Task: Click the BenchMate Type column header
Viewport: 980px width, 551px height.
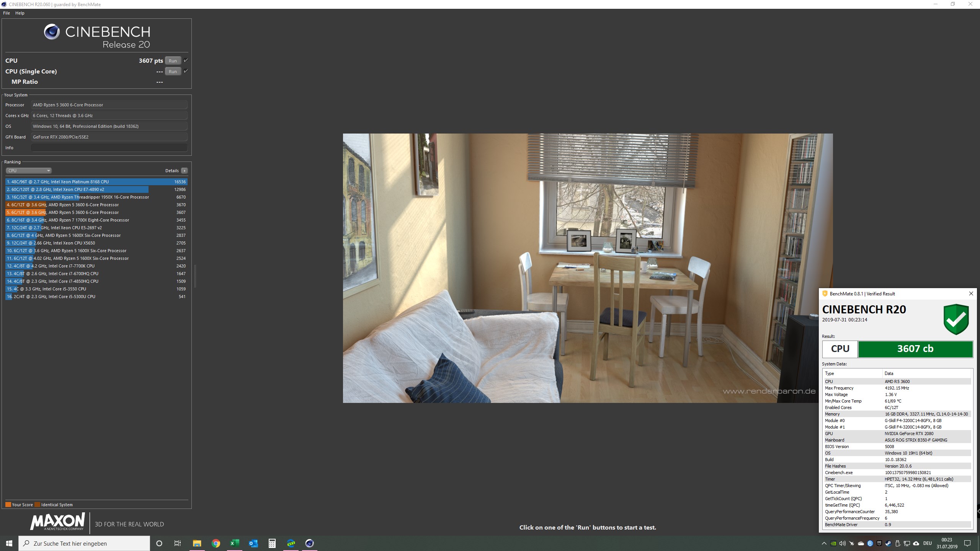Action: pos(853,373)
